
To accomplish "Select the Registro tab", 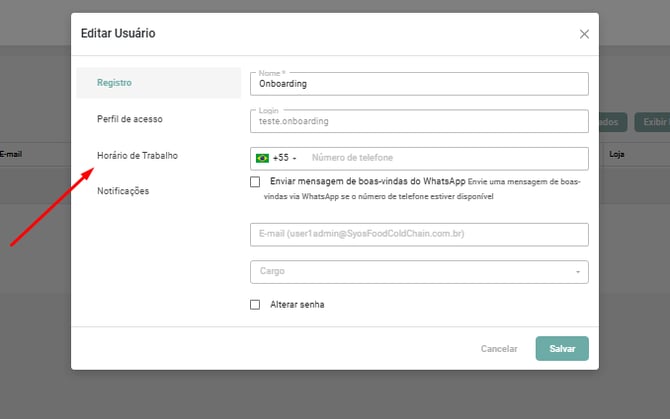I will click(114, 82).
